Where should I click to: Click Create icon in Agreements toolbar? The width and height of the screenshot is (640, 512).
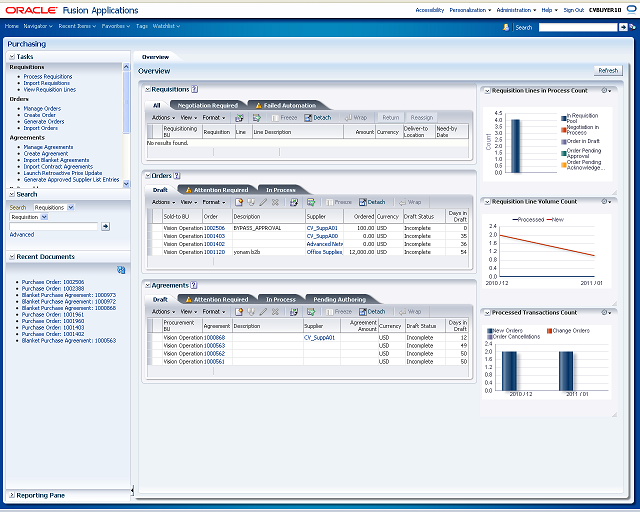point(239,312)
